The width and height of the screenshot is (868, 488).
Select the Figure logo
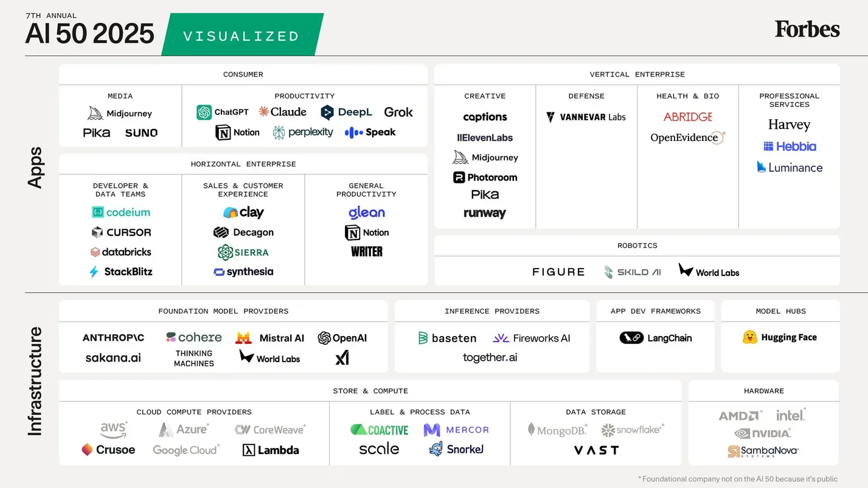point(558,272)
